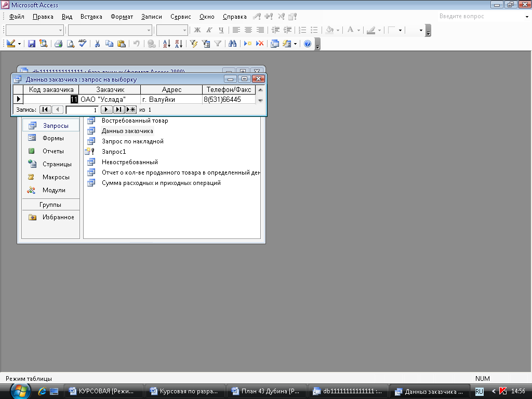The width and height of the screenshot is (532, 399).
Task: Toggle italic К formatting
Action: (209, 30)
